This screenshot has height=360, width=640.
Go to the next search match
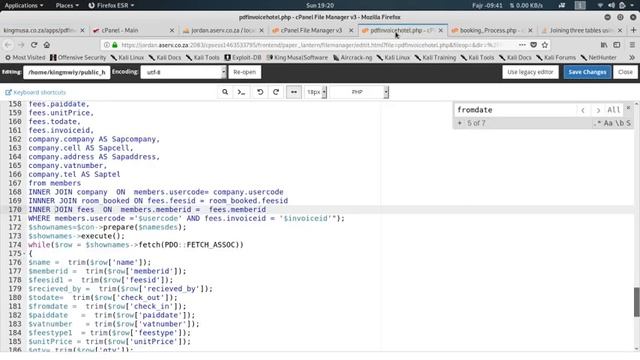598,110
